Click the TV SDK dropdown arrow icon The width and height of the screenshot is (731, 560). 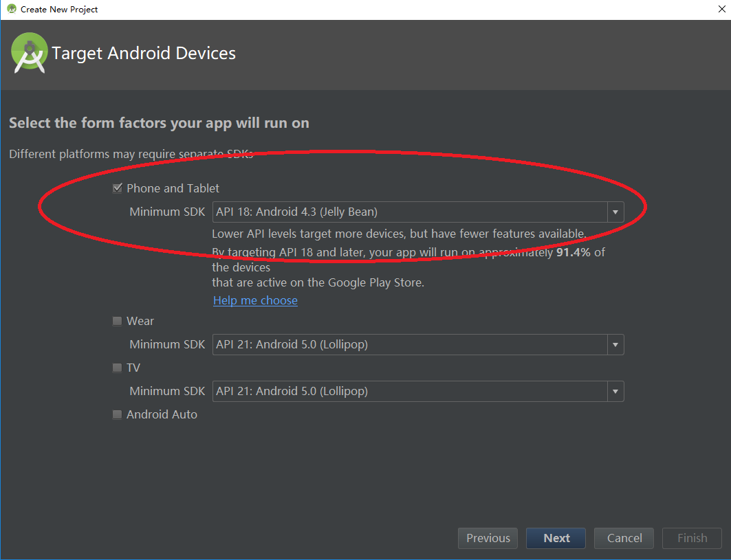coord(615,391)
